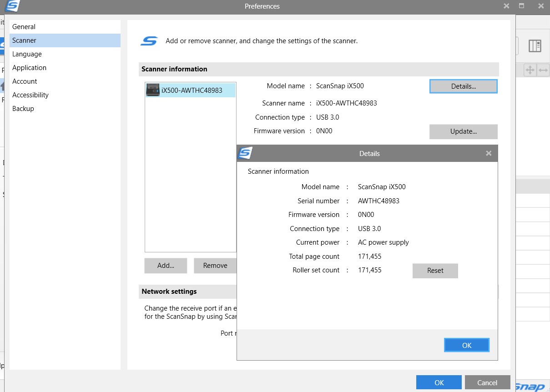Select Accessibility in the sidebar

point(30,95)
